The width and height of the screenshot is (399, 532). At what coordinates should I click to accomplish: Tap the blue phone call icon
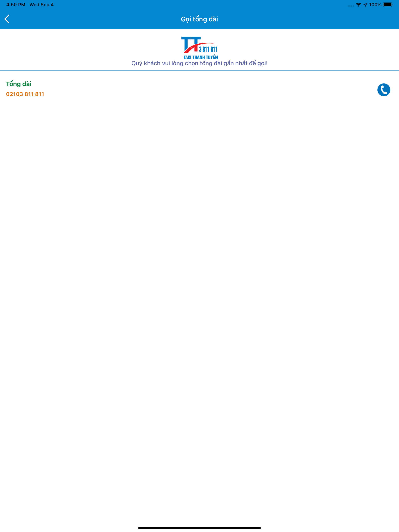pos(384,90)
